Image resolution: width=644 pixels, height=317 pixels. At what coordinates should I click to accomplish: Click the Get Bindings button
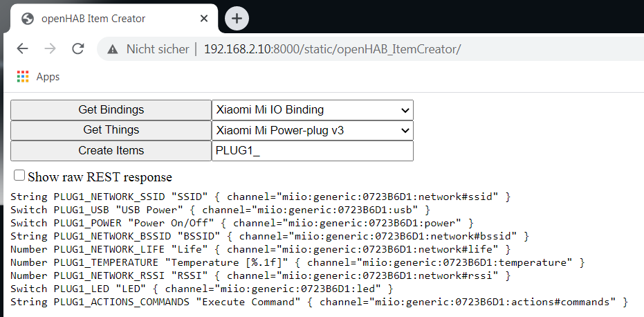(111, 110)
